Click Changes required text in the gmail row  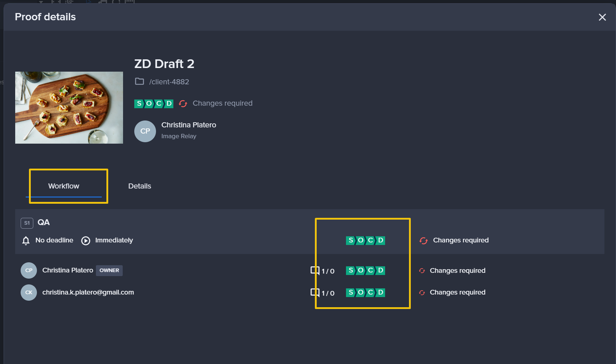coord(457,292)
